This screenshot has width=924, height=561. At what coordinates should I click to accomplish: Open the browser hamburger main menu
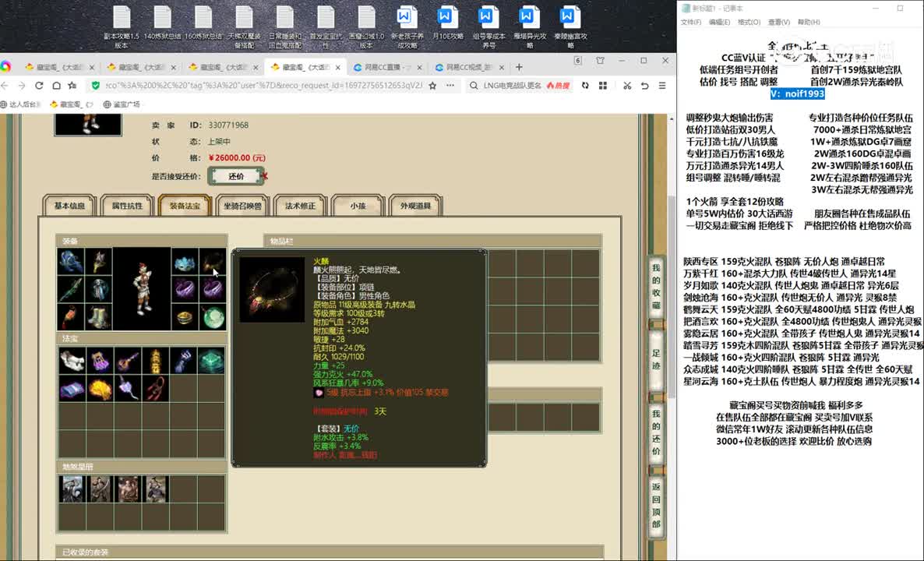pyautogui.click(x=662, y=86)
